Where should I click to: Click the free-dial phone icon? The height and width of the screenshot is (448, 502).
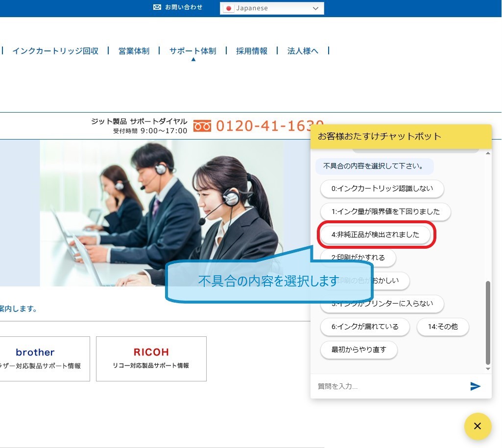coord(202,126)
